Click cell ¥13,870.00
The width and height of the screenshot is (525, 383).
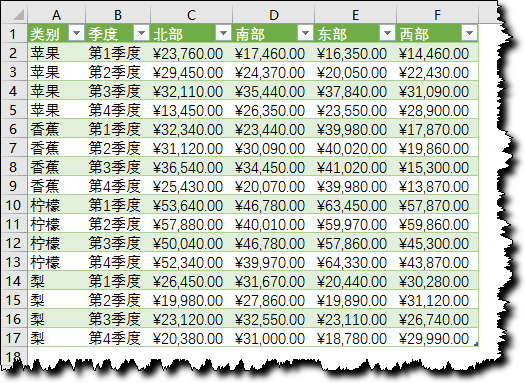[x=437, y=186]
